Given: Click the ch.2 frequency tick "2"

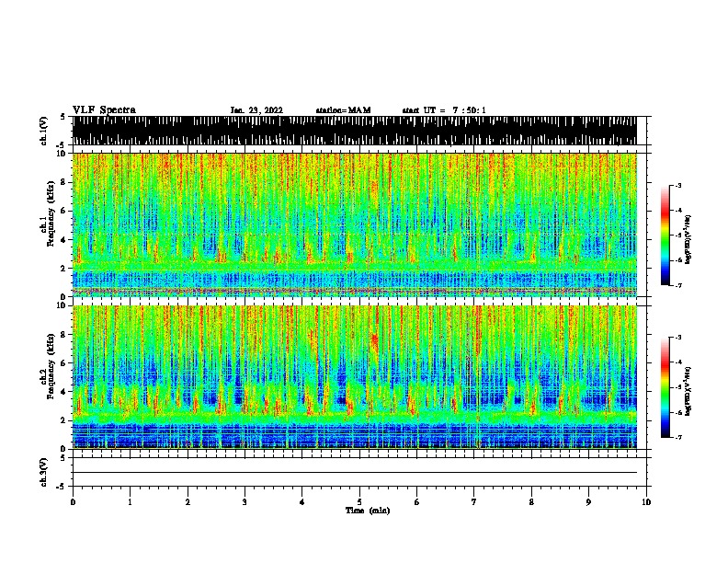Looking at the screenshot, I should point(64,419).
